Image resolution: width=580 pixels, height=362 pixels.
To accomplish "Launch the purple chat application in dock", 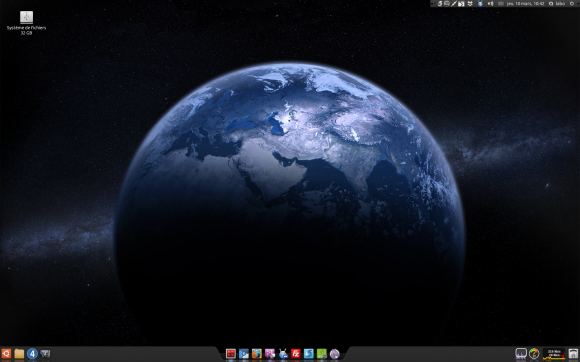I will click(x=270, y=354).
